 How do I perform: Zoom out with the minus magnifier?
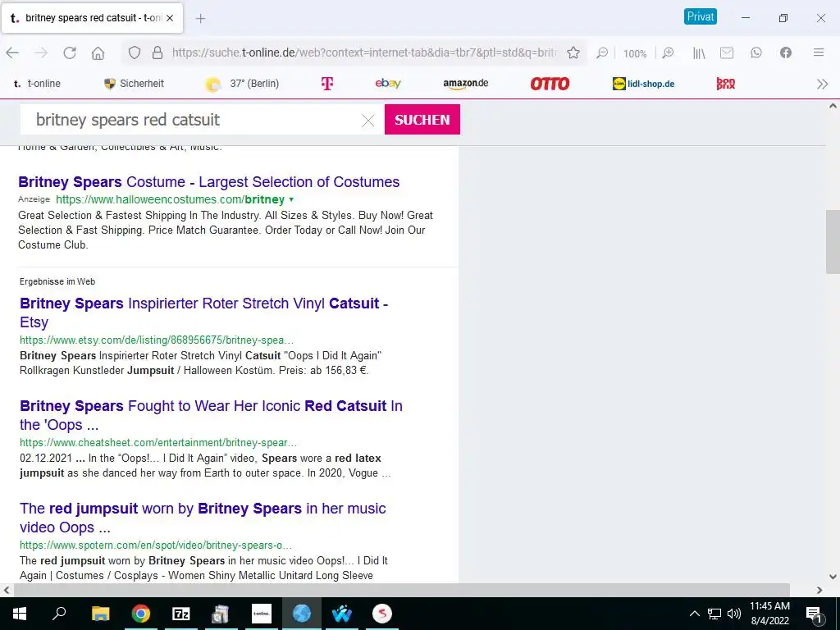coord(602,52)
